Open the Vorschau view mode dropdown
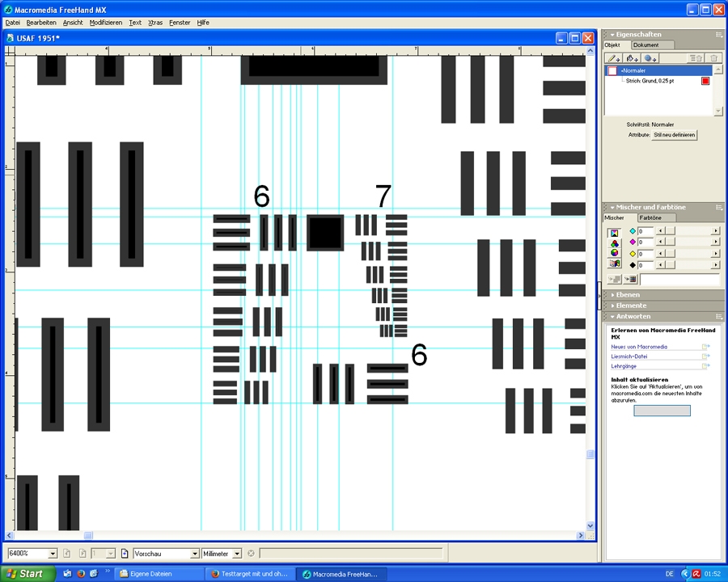 pyautogui.click(x=194, y=554)
